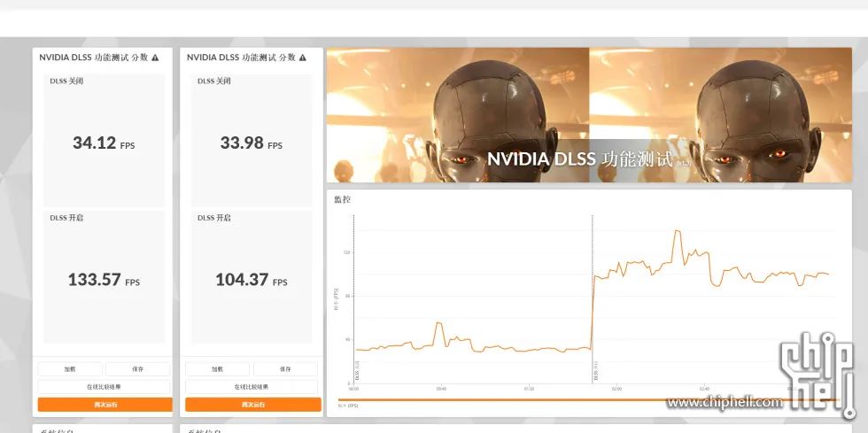Click the 监控 monitoring panel heading
Image resolution: width=868 pixels, height=433 pixels.
342,199
